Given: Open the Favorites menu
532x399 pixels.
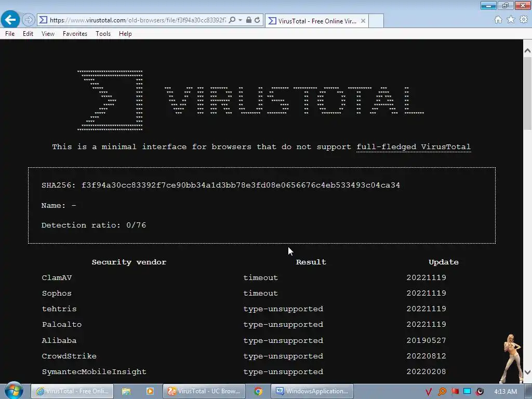Looking at the screenshot, I should click(x=75, y=34).
